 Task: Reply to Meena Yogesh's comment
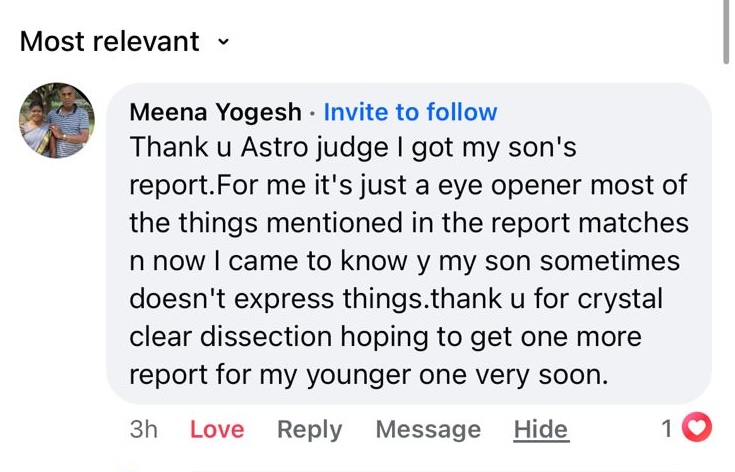tap(309, 429)
